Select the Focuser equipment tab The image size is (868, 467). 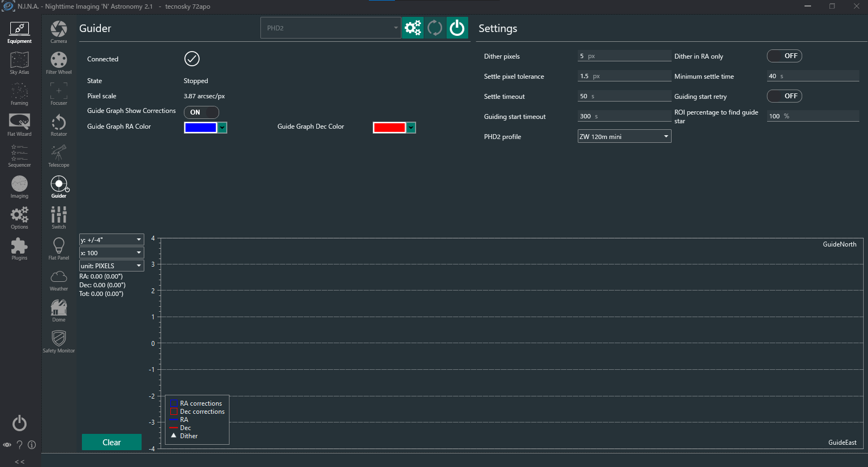pos(59,94)
